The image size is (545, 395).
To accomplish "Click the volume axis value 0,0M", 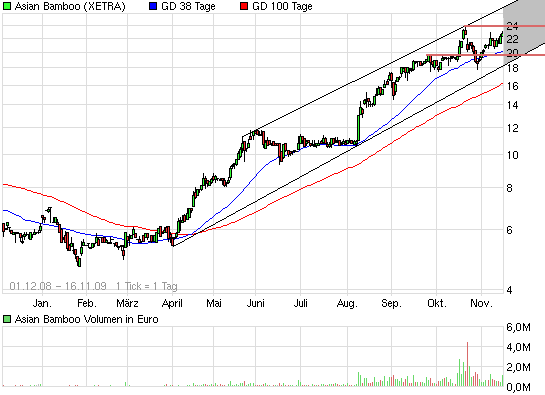I will click(x=518, y=387).
